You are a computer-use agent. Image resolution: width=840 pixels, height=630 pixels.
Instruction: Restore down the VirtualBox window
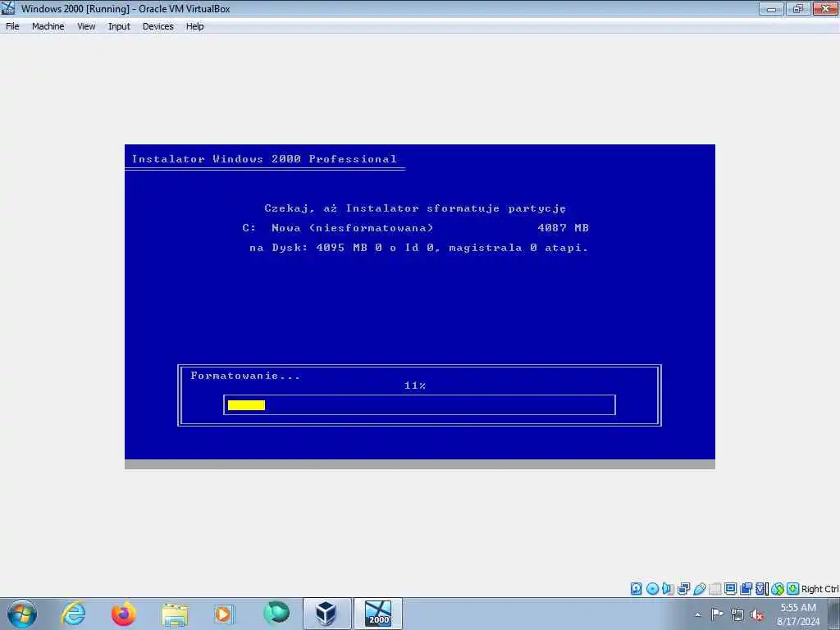click(x=797, y=8)
